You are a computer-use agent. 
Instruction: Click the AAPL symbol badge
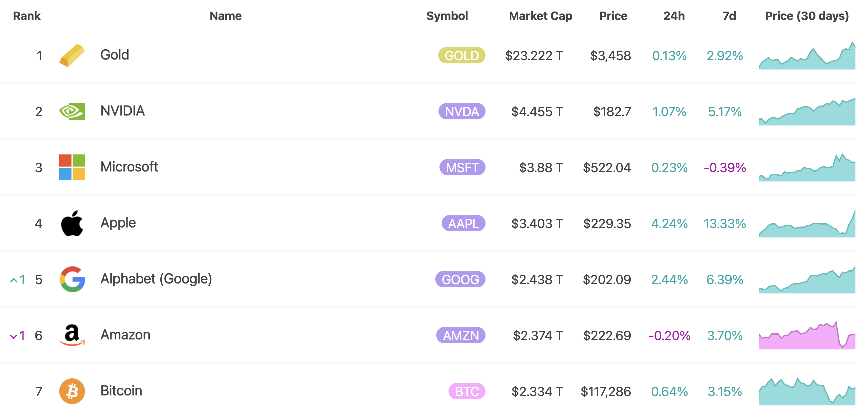(x=463, y=223)
